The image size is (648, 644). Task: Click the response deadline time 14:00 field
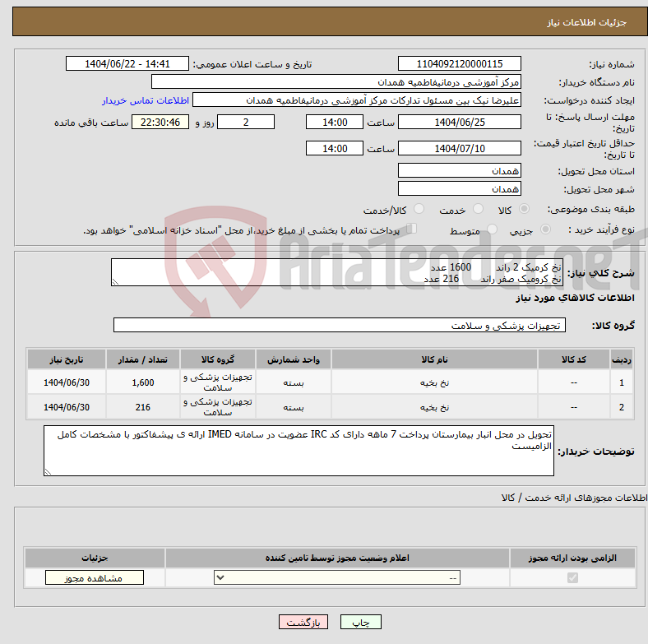click(335, 122)
